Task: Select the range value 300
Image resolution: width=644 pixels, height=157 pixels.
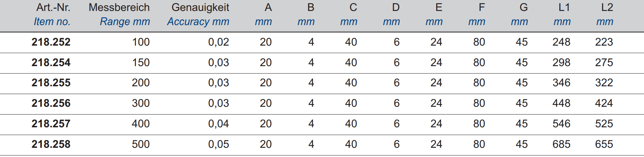Action: tap(141, 103)
